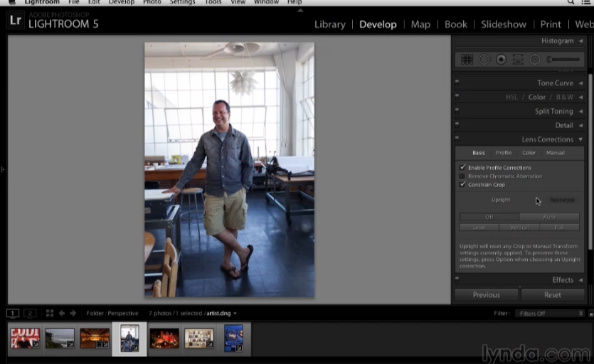The image size is (594, 364).
Task: Toggle the HSL panel on/off switch
Action: pyautogui.click(x=457, y=96)
